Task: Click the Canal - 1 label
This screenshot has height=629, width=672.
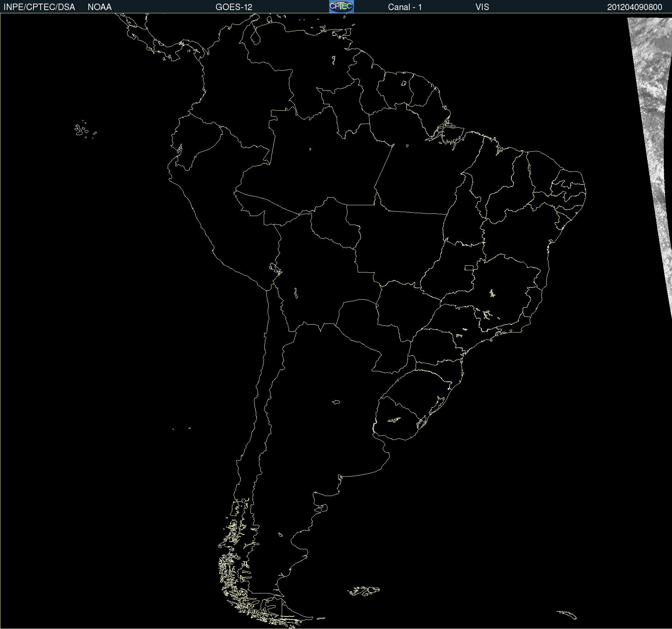Action: tap(405, 7)
